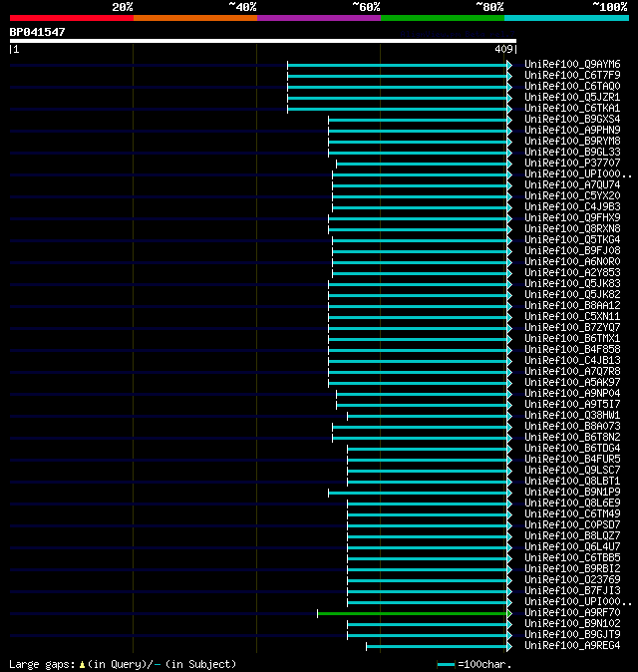The height and width of the screenshot is (672, 638).
Task: Click the BP041547 query name
Action: pyautogui.click(x=37, y=32)
